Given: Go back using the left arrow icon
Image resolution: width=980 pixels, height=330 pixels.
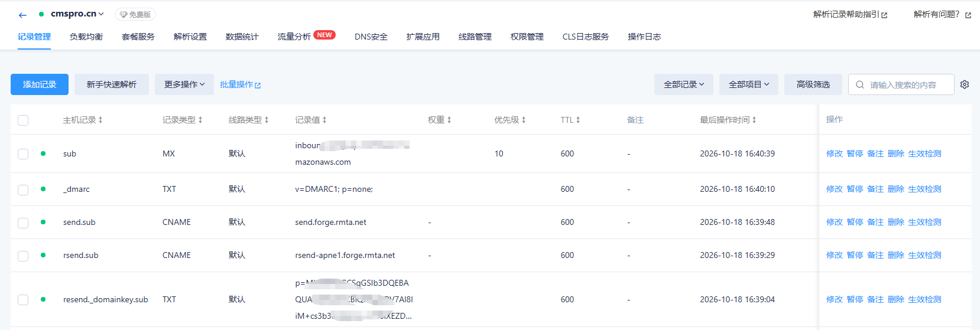Looking at the screenshot, I should coord(22,15).
